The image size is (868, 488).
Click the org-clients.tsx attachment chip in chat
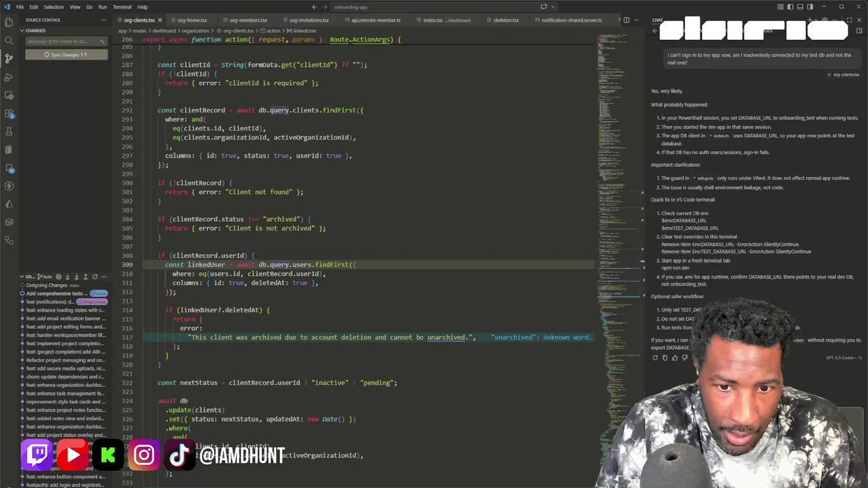tap(843, 75)
